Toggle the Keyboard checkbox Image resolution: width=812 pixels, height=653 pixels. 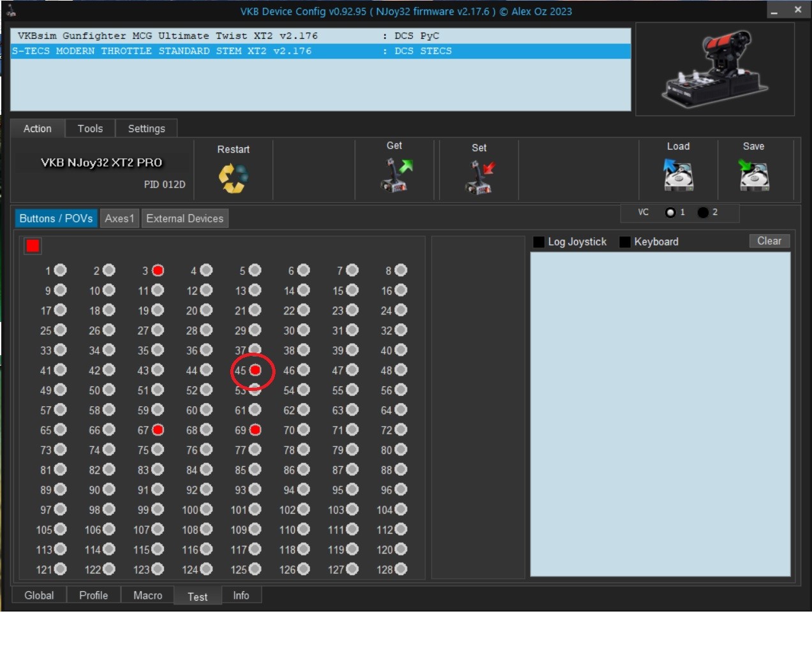[625, 242]
